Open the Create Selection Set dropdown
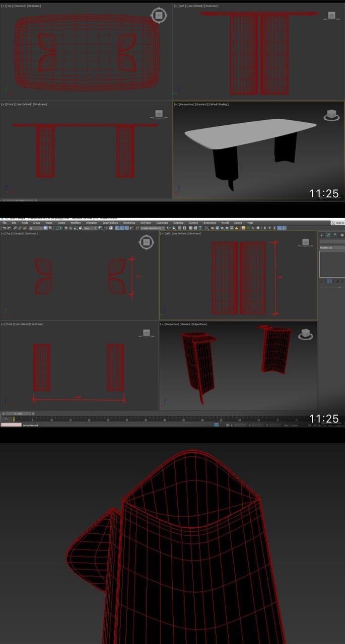The width and height of the screenshot is (345, 644). [x=152, y=228]
